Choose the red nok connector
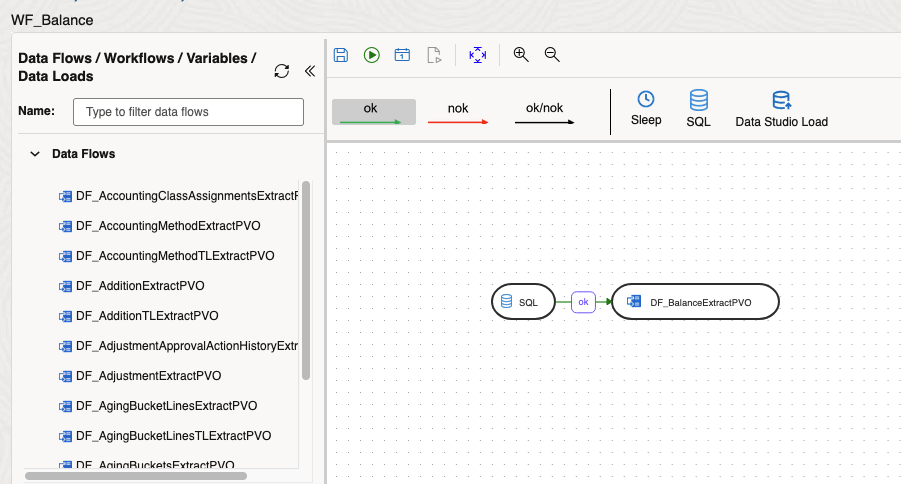Screen dimensions: 901x484 458,112
